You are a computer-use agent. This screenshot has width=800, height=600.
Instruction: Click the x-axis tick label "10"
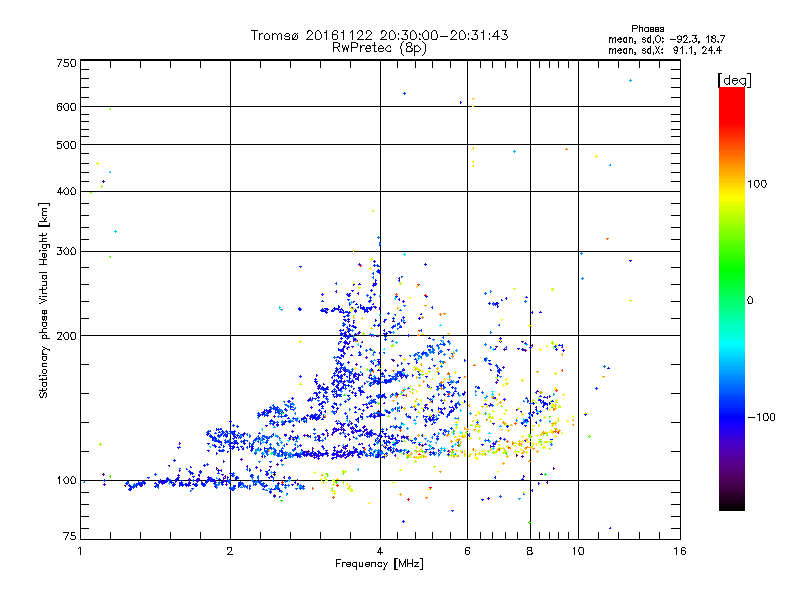point(578,551)
